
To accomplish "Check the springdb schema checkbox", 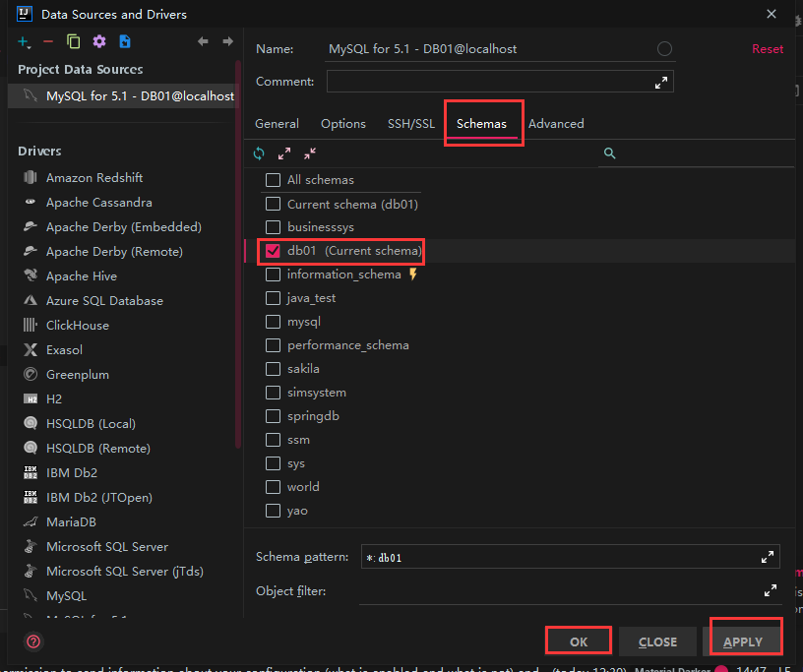I will 273,416.
